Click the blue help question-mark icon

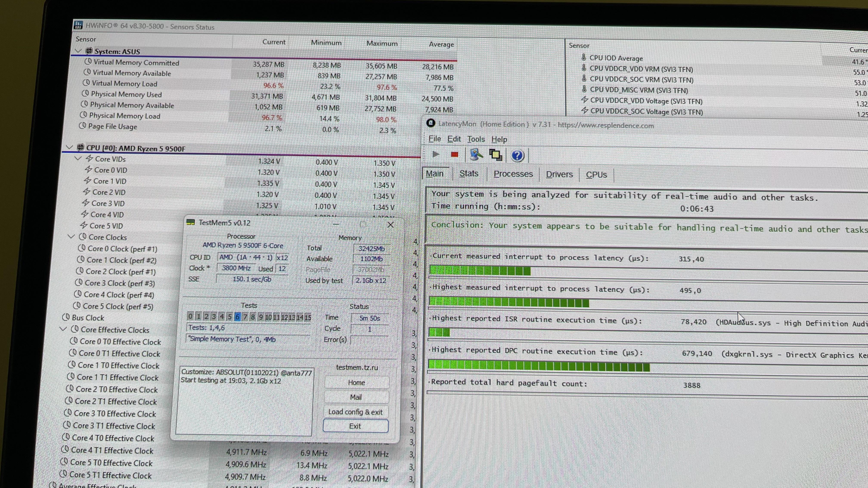pos(517,156)
